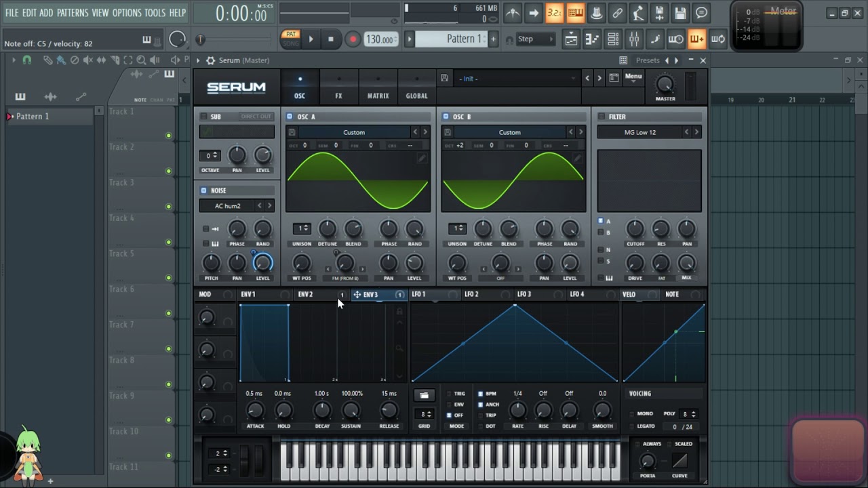Click the OSC A wavetable menu icon
Image resolution: width=868 pixels, height=488 pixels.
point(292,132)
